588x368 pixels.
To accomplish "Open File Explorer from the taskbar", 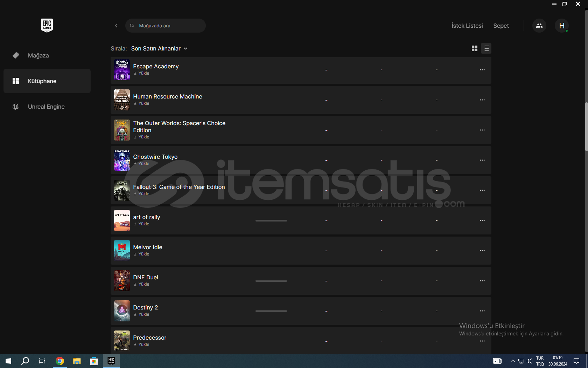I will tap(77, 361).
